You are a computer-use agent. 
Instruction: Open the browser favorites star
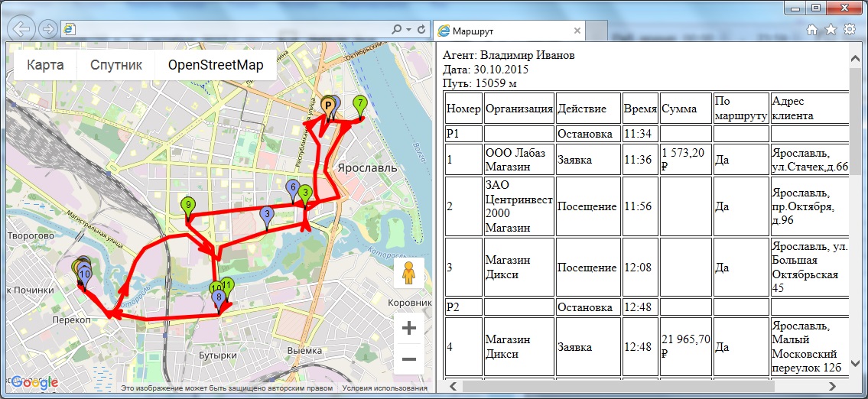pos(831,30)
